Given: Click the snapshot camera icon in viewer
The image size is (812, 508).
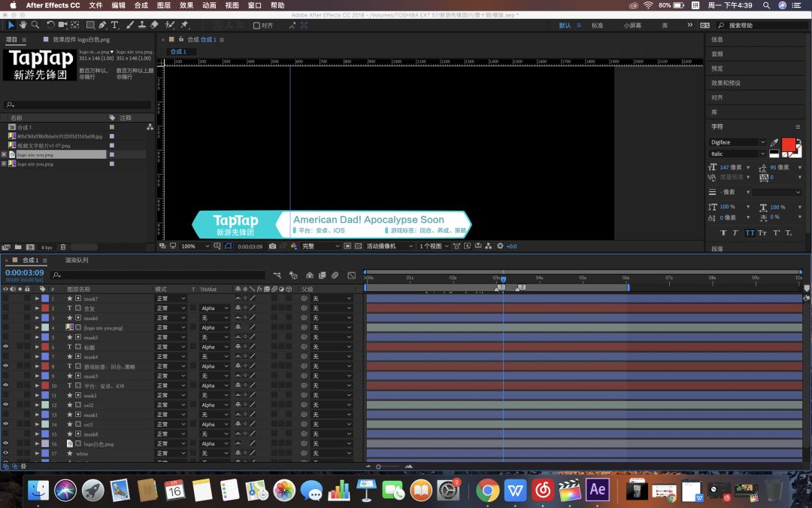Looking at the screenshot, I should (272, 246).
